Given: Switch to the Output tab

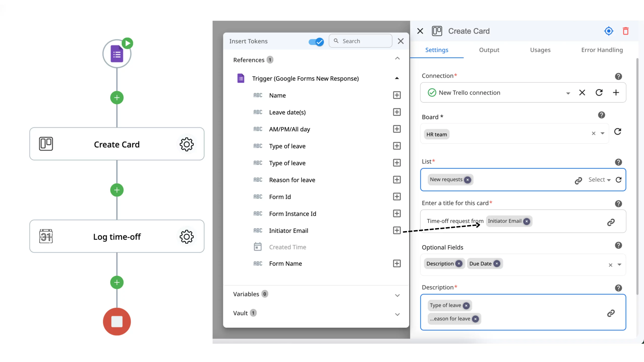Looking at the screenshot, I should point(489,50).
